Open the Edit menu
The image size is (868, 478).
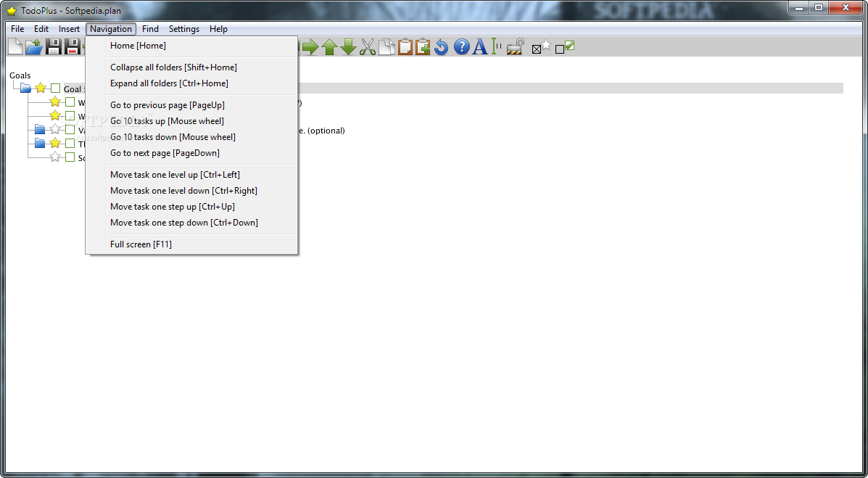[x=41, y=29]
